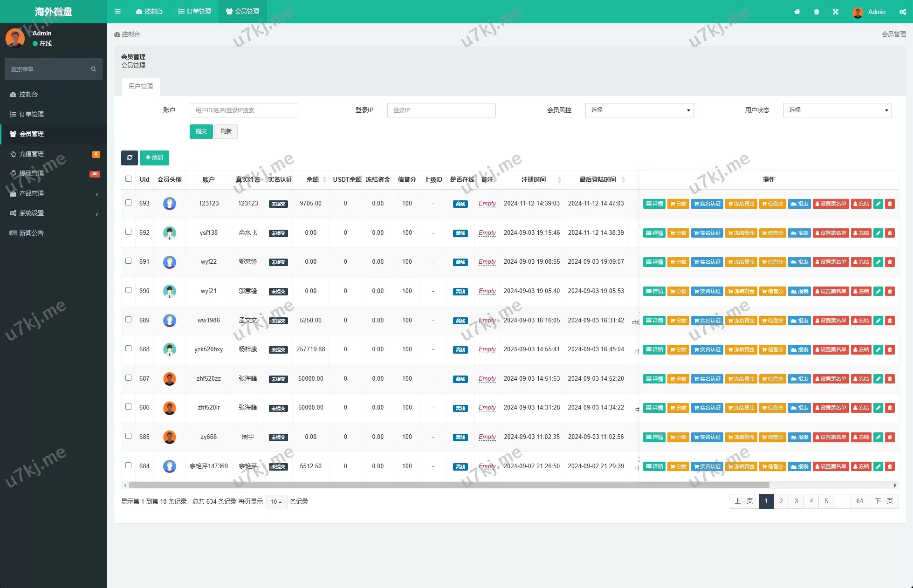Toggle the hamburger sidebar menu icon

pos(118,12)
